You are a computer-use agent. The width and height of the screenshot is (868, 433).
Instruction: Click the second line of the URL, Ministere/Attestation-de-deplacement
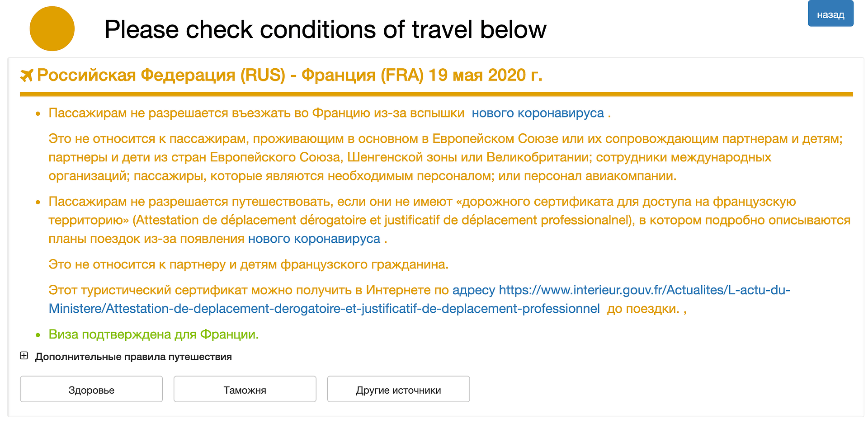[x=324, y=309]
